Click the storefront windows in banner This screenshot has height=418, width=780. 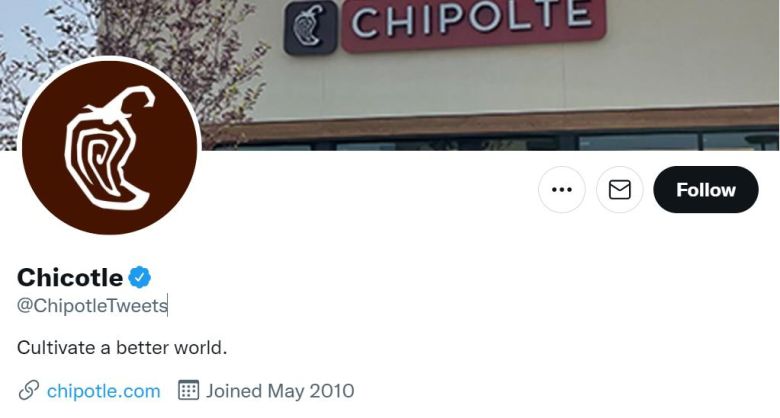click(497, 143)
